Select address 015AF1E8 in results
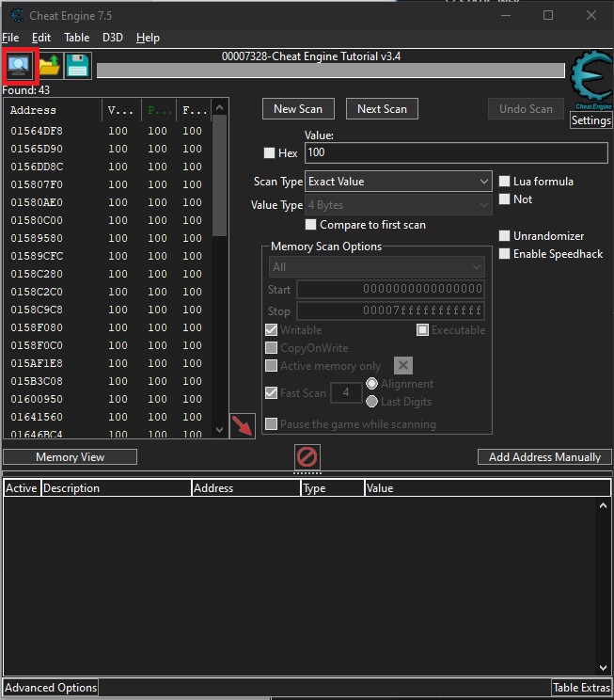614x700 pixels. coord(37,363)
